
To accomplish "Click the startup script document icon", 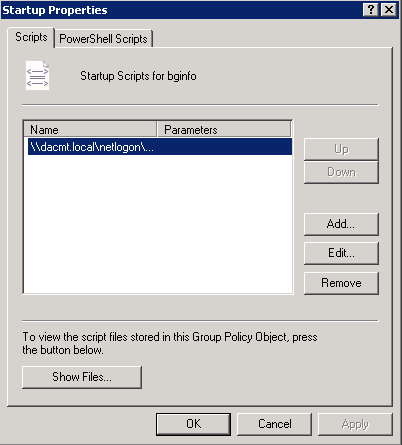I will click(x=38, y=75).
